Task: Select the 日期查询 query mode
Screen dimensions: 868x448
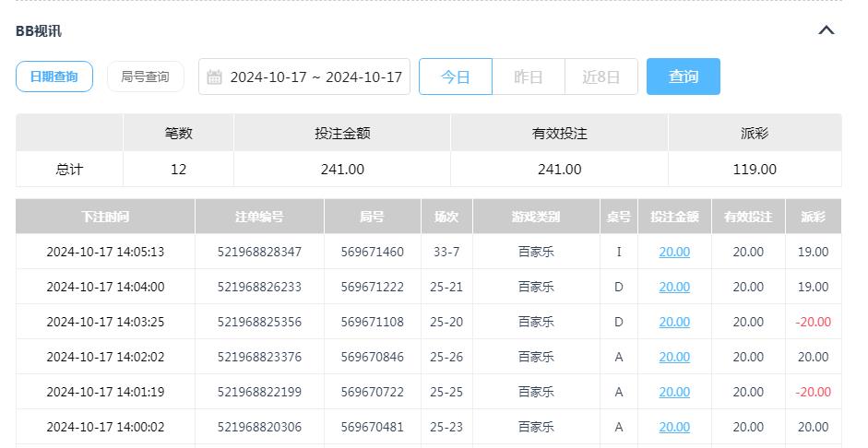Action: (x=54, y=77)
